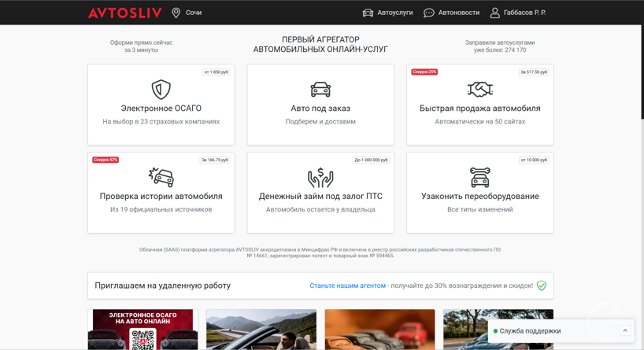Click the Станьте нашим агентом link

[x=347, y=286]
